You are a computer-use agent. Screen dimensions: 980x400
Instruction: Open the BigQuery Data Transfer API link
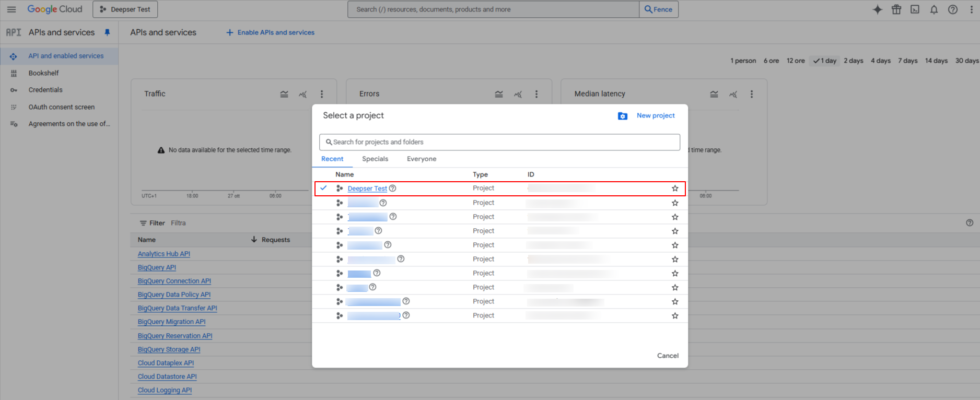(x=177, y=308)
